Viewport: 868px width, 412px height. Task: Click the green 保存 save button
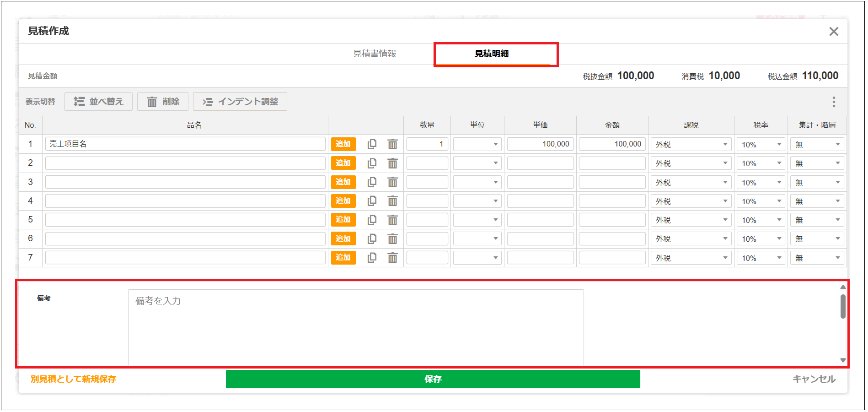click(433, 379)
